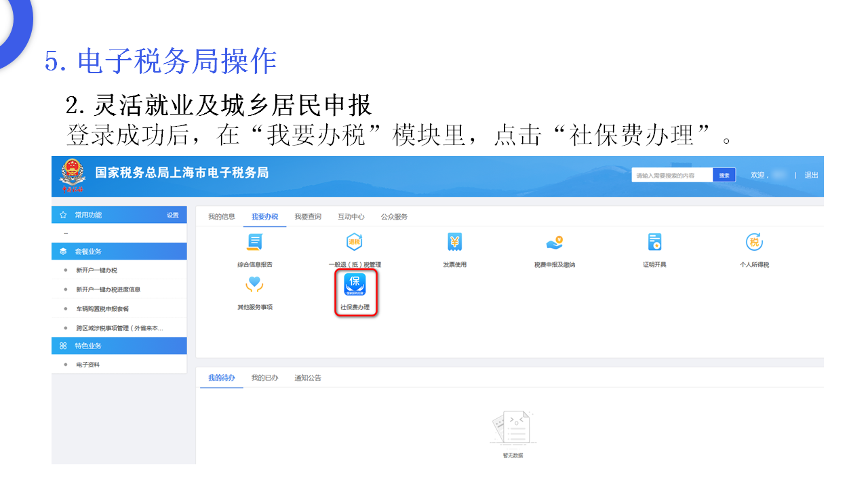Collapse the 常用功能 section header
This screenshot has width=868, height=488.
click(x=119, y=215)
